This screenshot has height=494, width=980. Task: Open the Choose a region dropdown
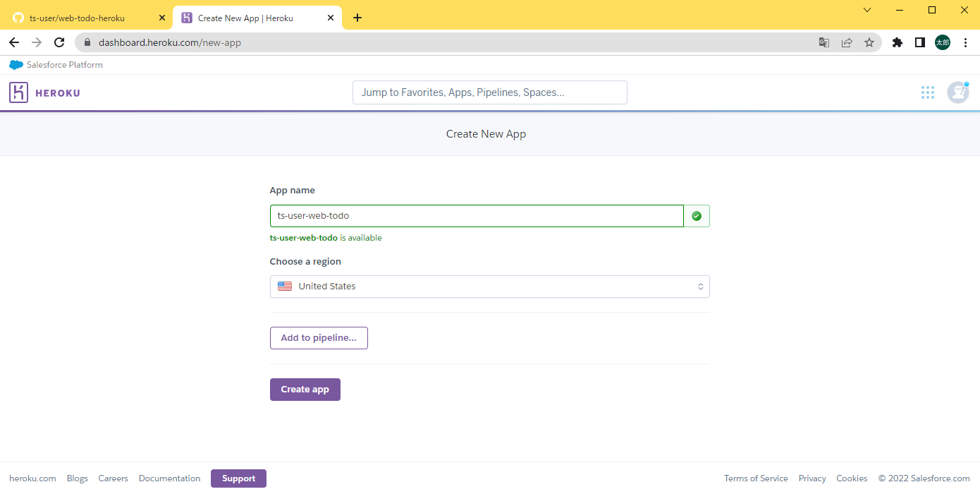tap(489, 287)
